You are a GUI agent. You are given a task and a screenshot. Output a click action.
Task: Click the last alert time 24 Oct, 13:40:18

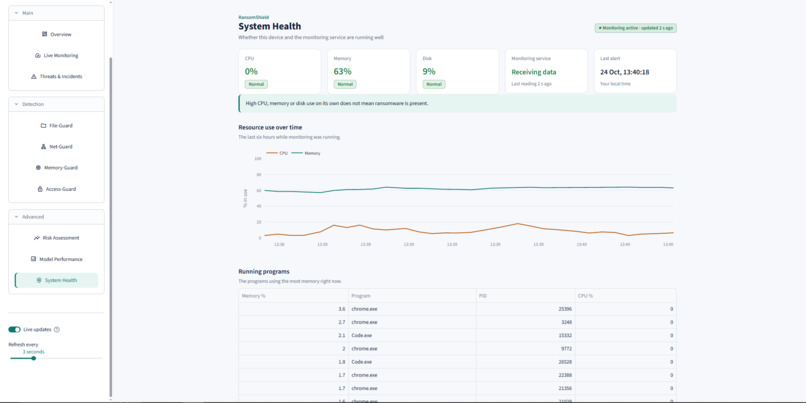click(625, 72)
